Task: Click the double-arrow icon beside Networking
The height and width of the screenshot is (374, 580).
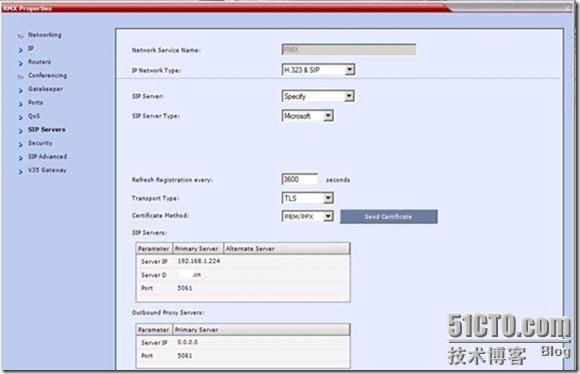Action: pyautogui.click(x=20, y=36)
